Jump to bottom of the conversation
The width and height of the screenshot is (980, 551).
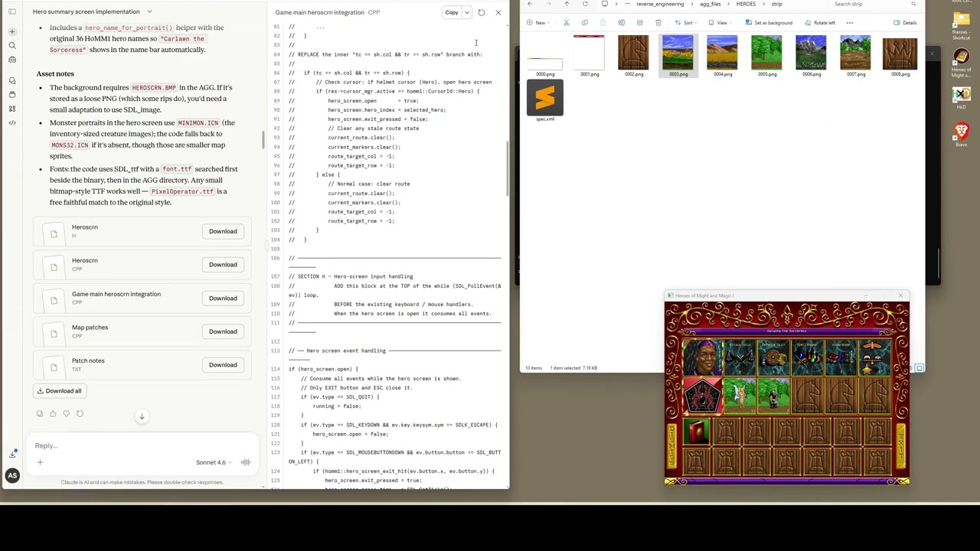[142, 416]
